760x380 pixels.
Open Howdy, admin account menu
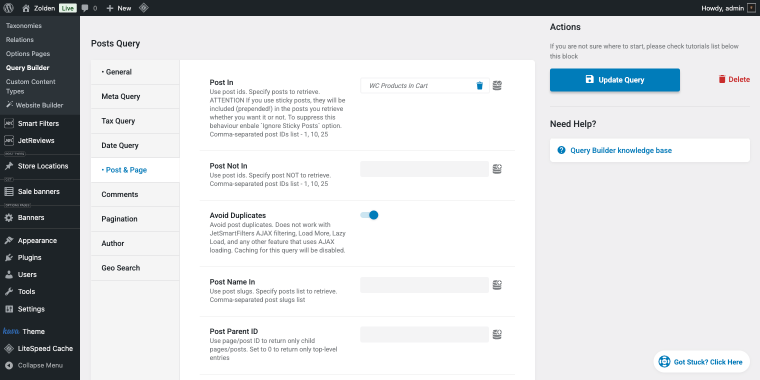[728, 8]
